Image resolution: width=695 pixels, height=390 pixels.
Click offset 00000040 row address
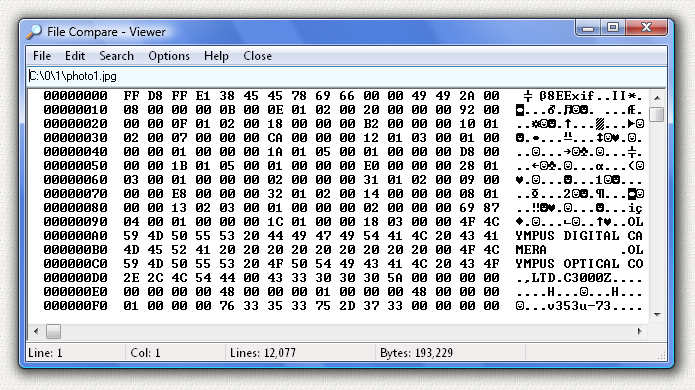[x=75, y=152]
